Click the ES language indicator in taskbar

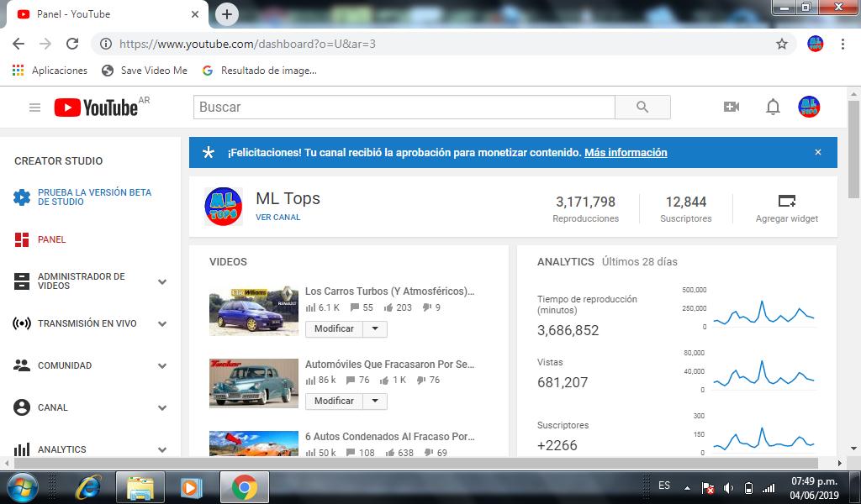tap(664, 486)
